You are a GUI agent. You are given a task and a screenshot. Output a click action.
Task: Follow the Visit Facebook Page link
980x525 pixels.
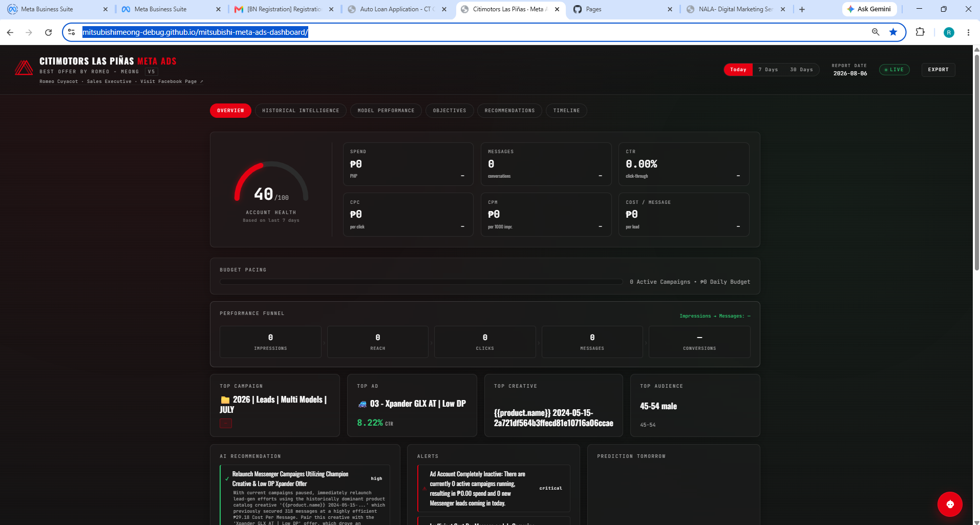tap(172, 81)
